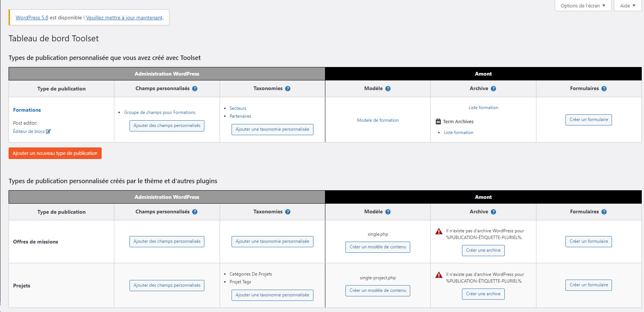
Task: Click Ajouter une taxonomie personnalisée for Projets
Action: click(272, 295)
